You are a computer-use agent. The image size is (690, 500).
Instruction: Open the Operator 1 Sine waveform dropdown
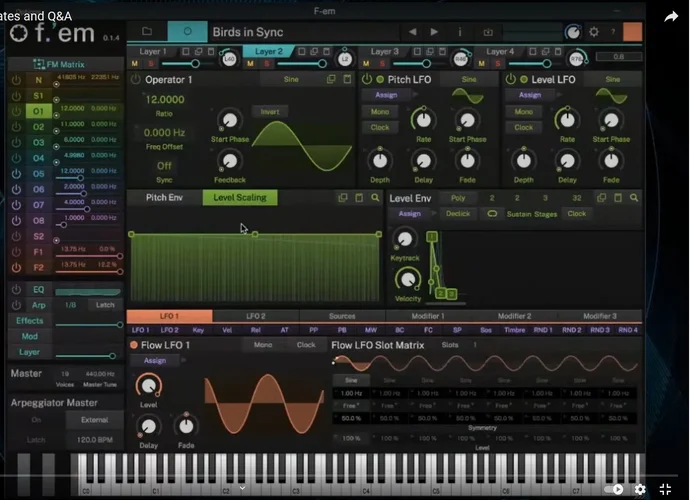tap(290, 79)
